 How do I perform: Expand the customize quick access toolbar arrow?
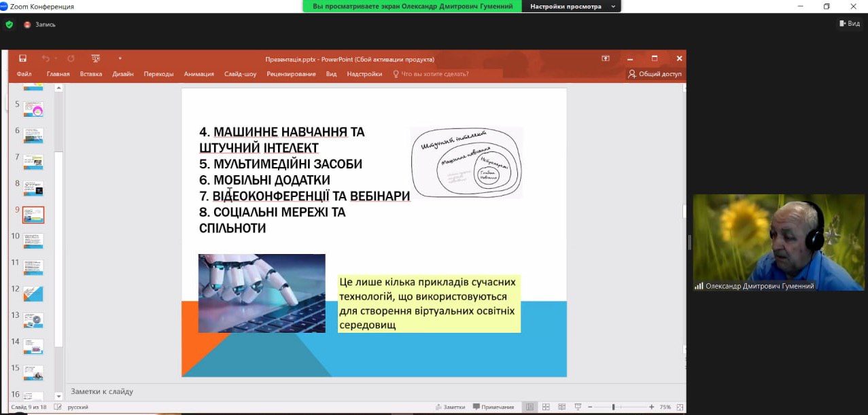point(120,58)
